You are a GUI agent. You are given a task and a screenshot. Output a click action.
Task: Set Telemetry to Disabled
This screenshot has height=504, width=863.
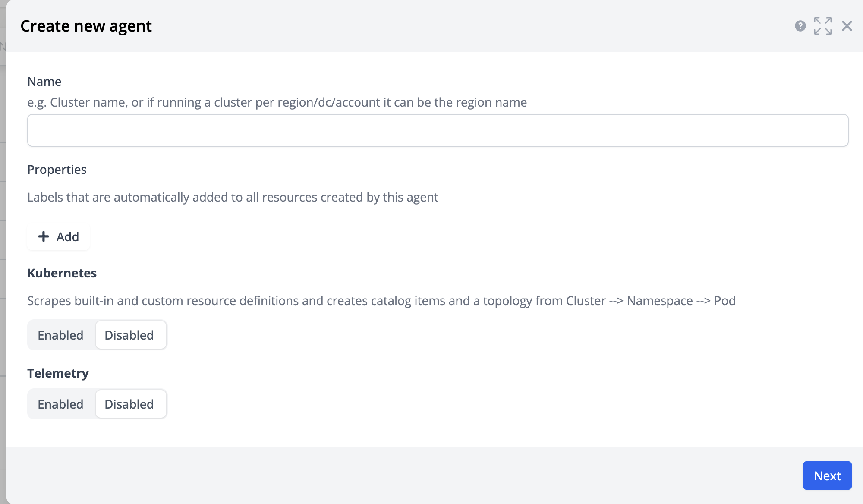point(129,404)
